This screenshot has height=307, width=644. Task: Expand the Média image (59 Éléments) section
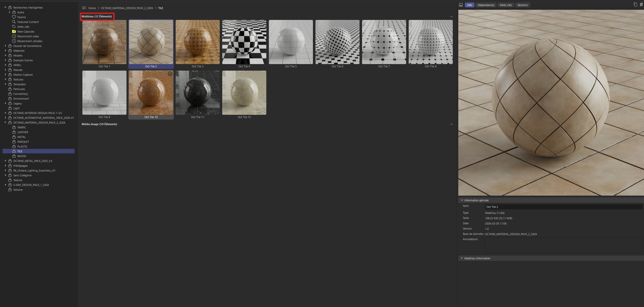pos(451,124)
